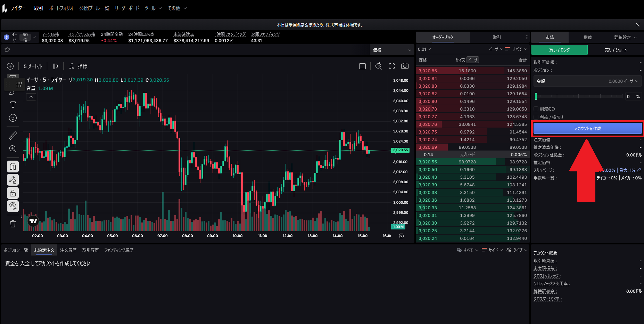
Task: Click the 入金 deposit link
Action: coord(25,264)
